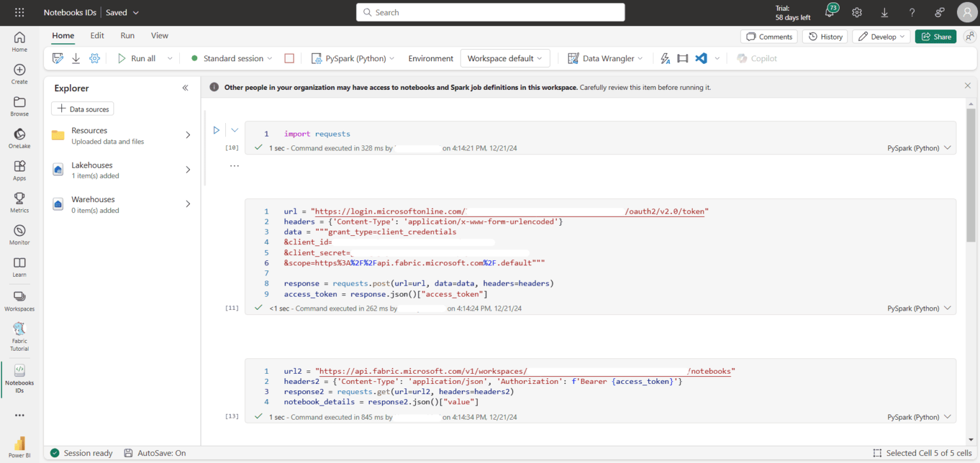The width and height of the screenshot is (980, 463).
Task: Click the toolbar download notebook icon
Action: point(76,58)
